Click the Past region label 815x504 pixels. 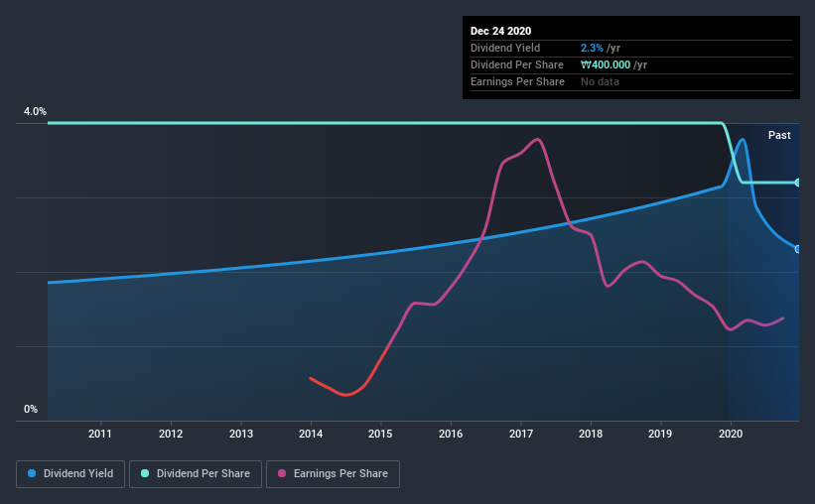[779, 135]
